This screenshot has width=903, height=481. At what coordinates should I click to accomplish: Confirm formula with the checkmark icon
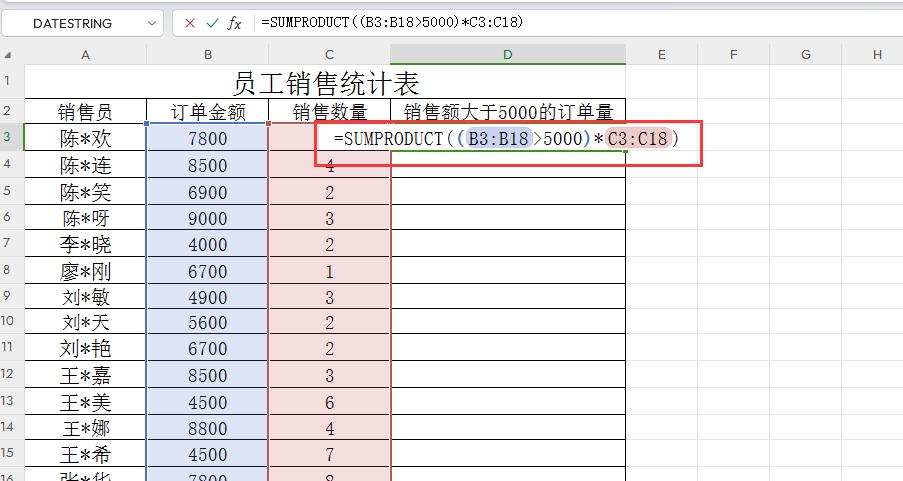(x=213, y=23)
